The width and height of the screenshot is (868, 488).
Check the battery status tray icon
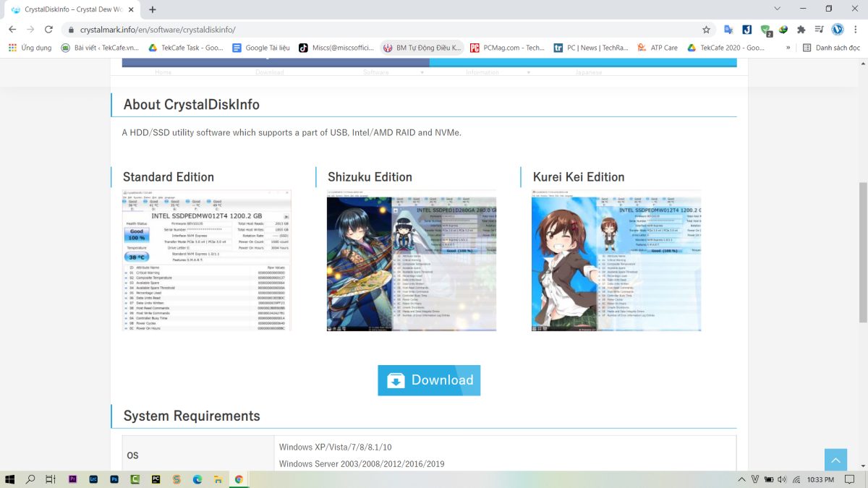point(768,479)
